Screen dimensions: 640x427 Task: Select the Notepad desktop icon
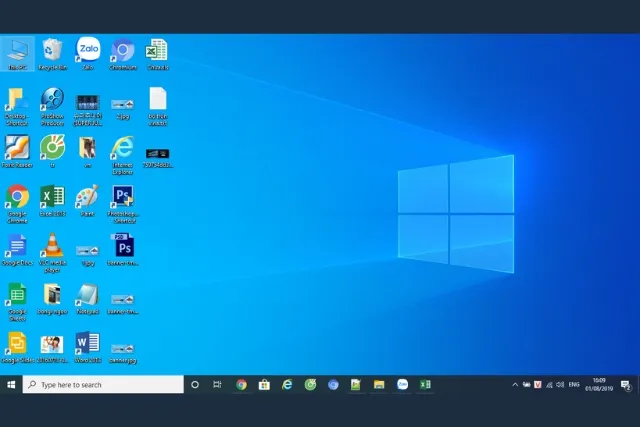[87, 295]
